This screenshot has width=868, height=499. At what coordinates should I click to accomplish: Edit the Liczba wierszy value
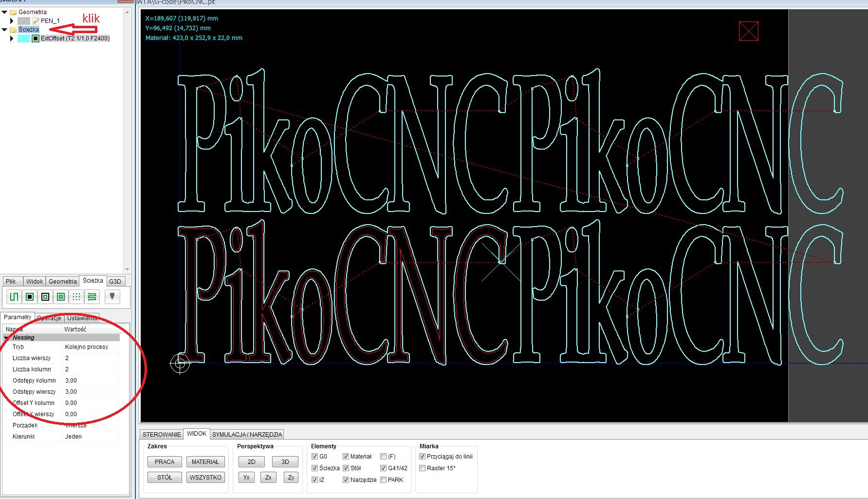point(91,358)
